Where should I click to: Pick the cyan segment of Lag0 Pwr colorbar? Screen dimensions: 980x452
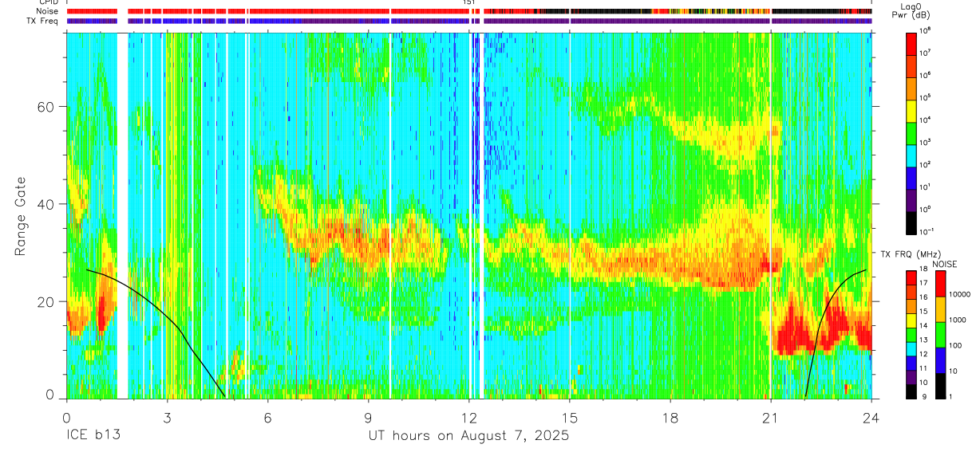tap(912, 155)
